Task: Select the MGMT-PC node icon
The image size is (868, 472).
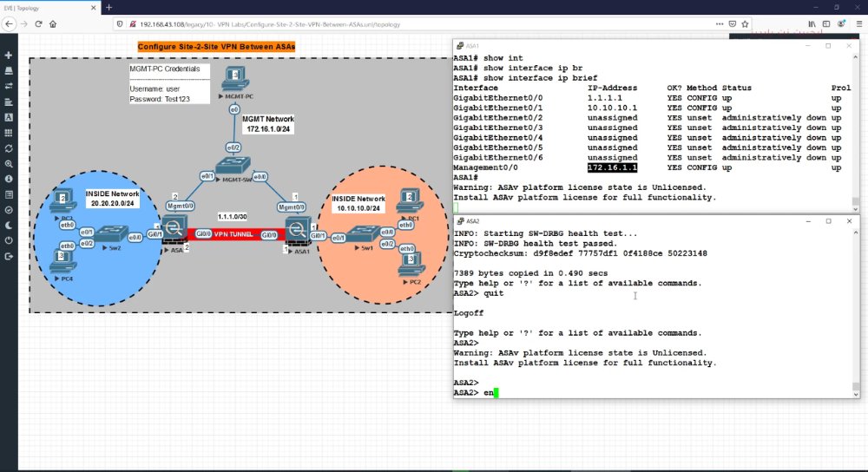Action: coord(235,79)
